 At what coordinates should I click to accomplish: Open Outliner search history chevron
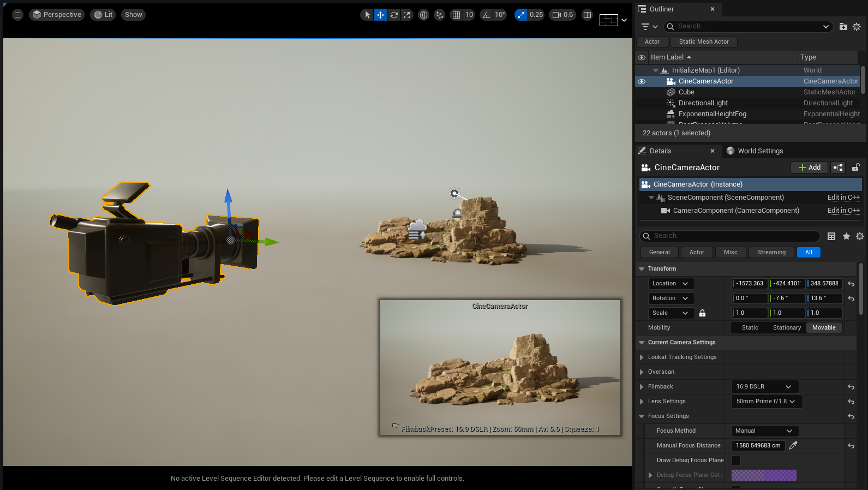825,26
